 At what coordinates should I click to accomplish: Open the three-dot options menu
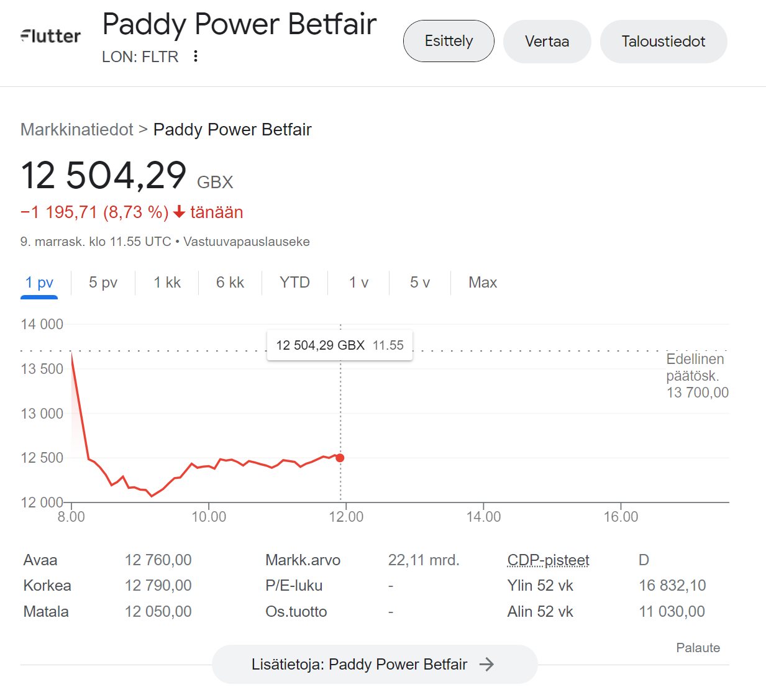pos(196,57)
